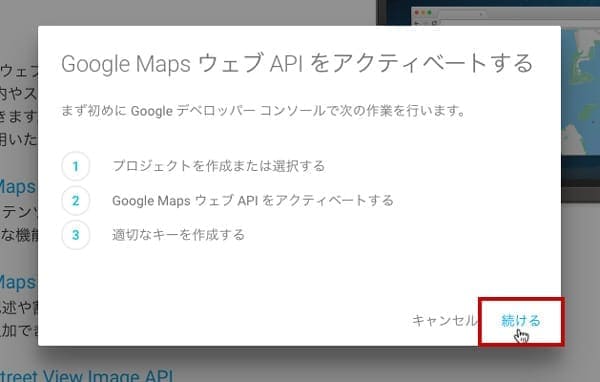This screenshot has height=382, width=600.
Task: Click the step 3 number circle
Action: 76,235
